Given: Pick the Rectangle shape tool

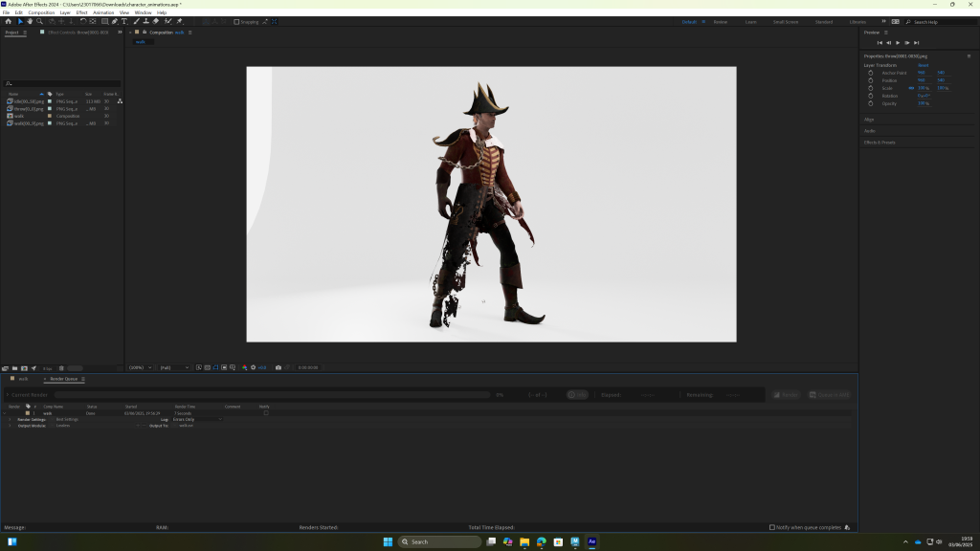Looking at the screenshot, I should [x=104, y=21].
